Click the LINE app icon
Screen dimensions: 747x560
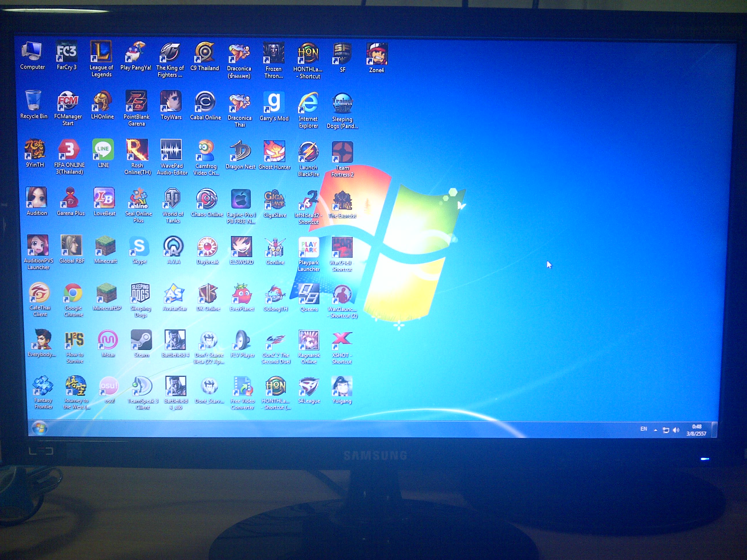(103, 150)
